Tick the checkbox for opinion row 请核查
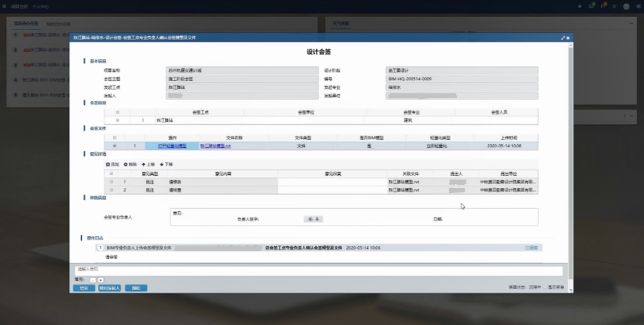644x325 pixels. pyautogui.click(x=111, y=190)
